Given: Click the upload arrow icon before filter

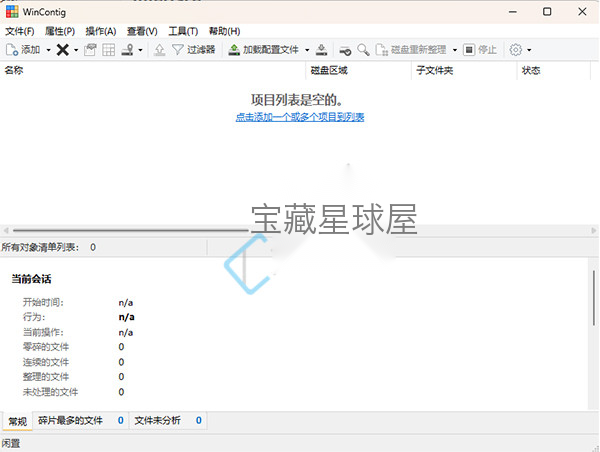Looking at the screenshot, I should coord(160,50).
